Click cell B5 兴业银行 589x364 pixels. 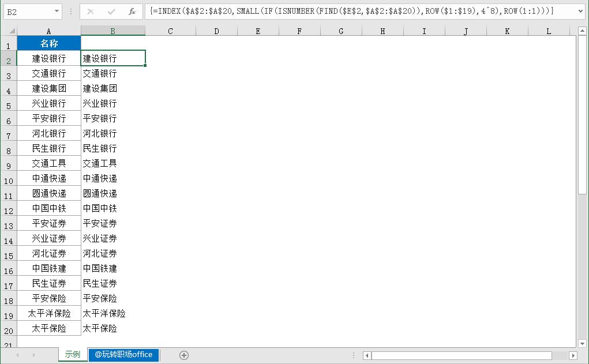(x=113, y=103)
